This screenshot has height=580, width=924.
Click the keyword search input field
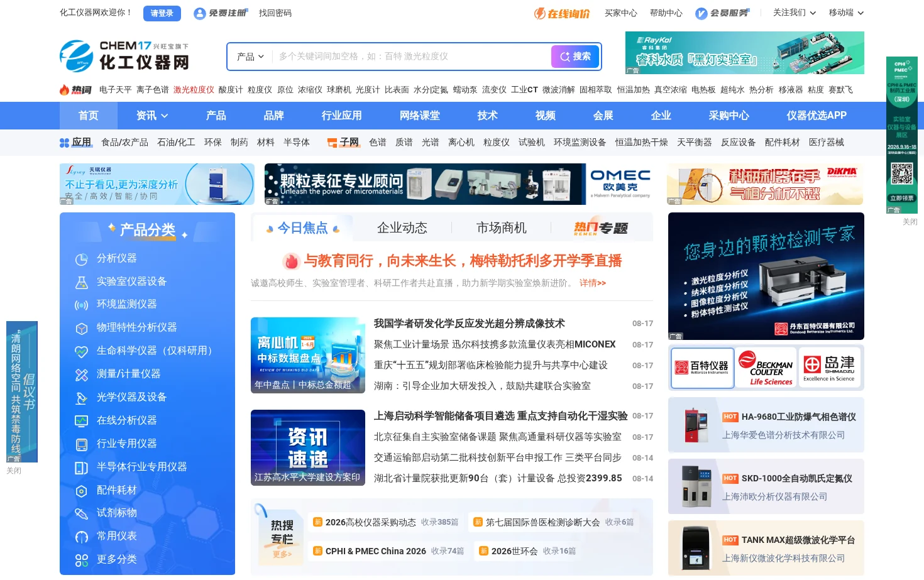(412, 57)
